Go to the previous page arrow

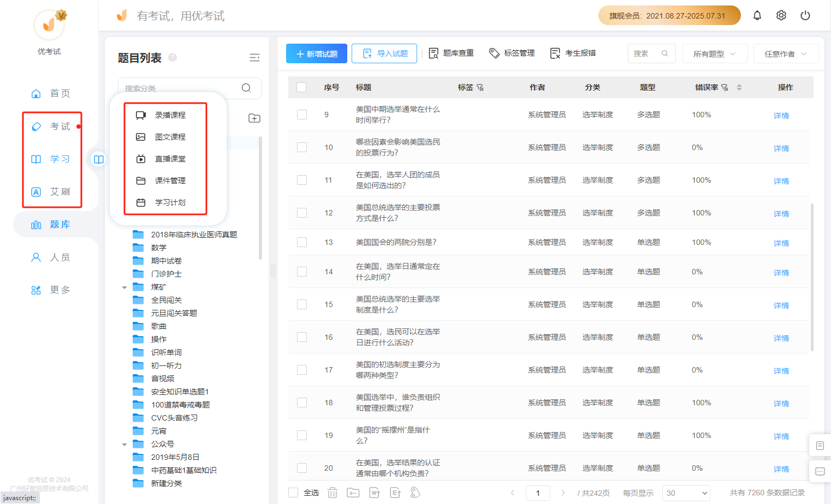[513, 493]
